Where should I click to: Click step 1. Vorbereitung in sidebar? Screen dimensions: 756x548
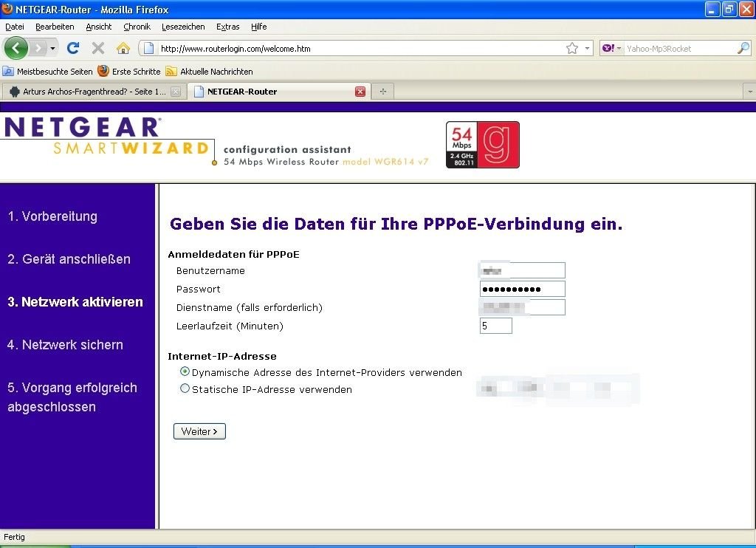click(52, 216)
